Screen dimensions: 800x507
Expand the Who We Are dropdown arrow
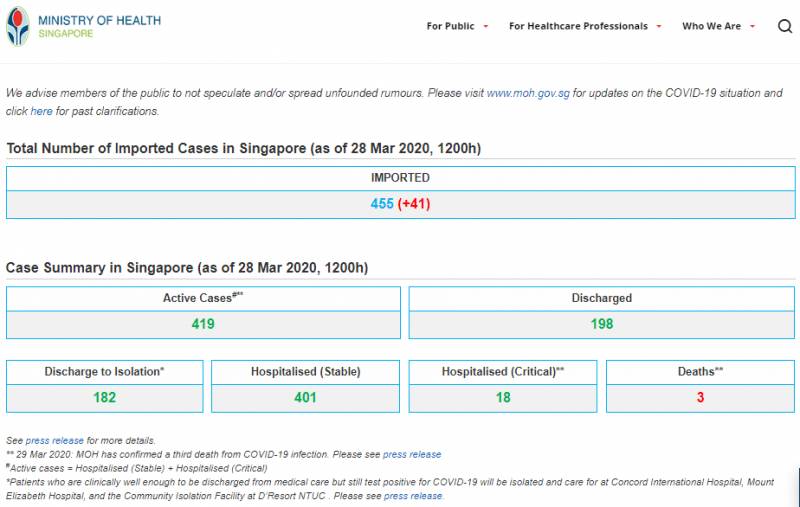tap(752, 27)
